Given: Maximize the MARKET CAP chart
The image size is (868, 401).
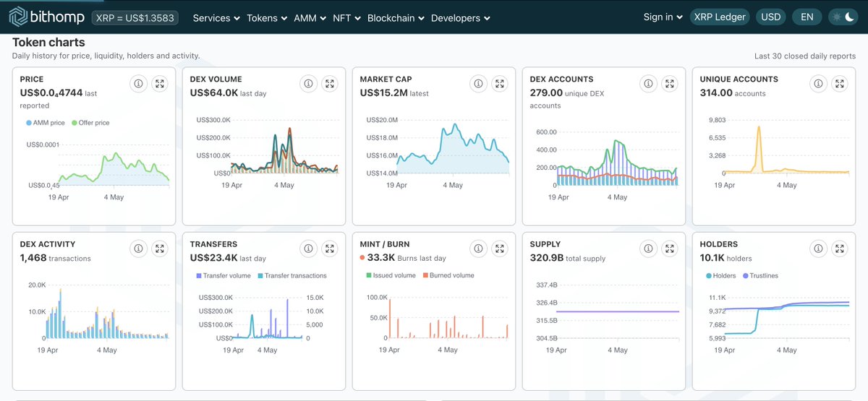Looking at the screenshot, I should pyautogui.click(x=500, y=84).
